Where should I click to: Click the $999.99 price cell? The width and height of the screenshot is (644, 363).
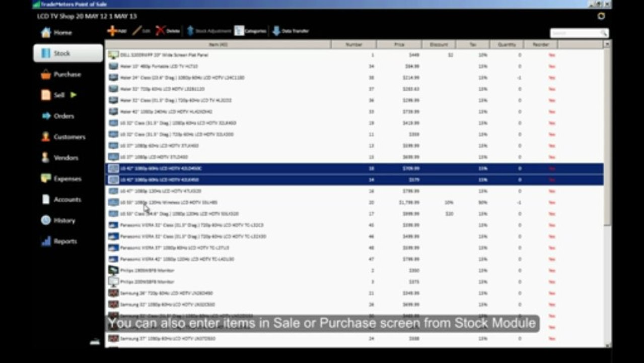pyautogui.click(x=411, y=214)
